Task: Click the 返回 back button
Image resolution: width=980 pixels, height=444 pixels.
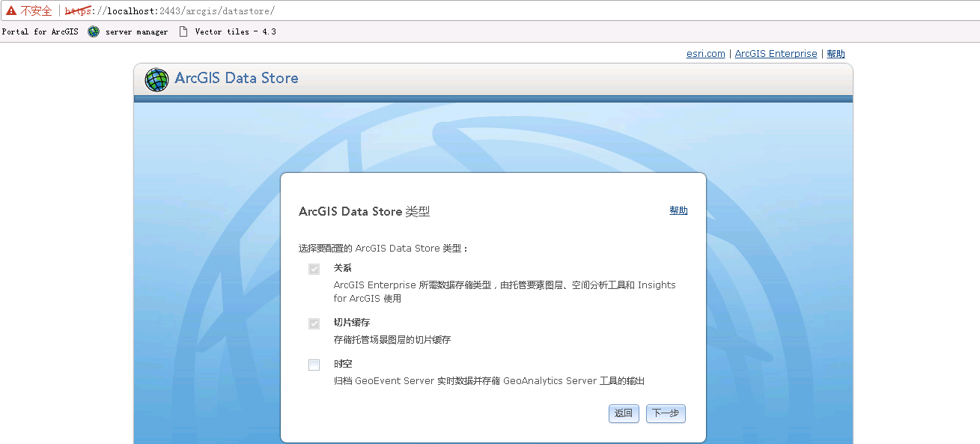Action: coord(624,413)
